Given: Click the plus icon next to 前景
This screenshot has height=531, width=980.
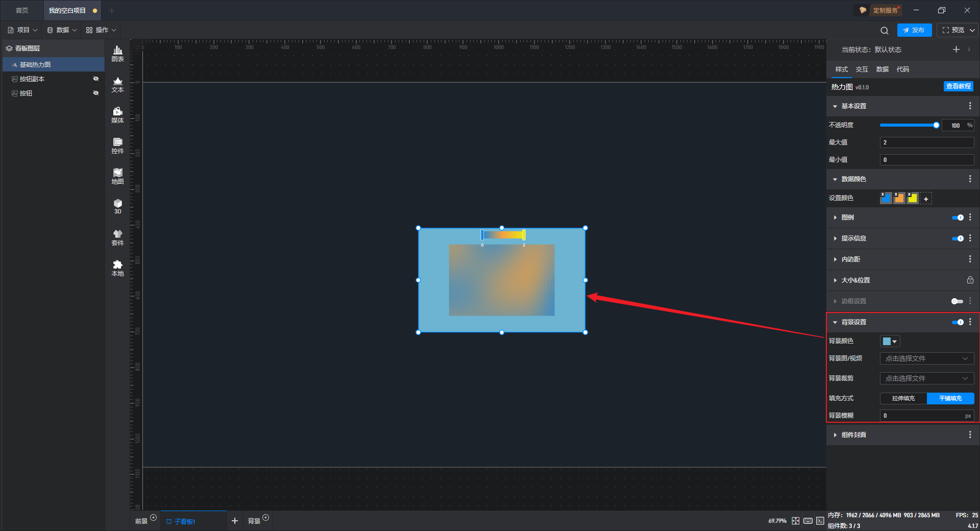Looking at the screenshot, I should coord(153,518).
